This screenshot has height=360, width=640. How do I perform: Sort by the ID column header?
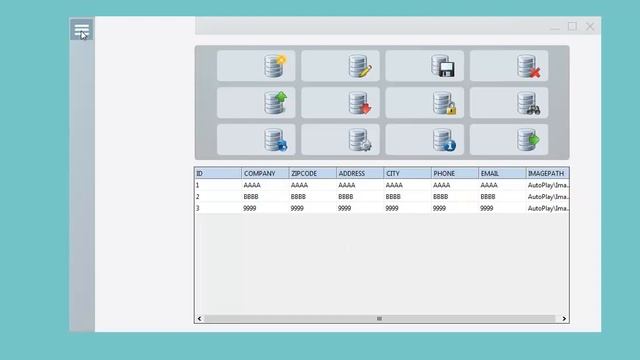(x=218, y=173)
